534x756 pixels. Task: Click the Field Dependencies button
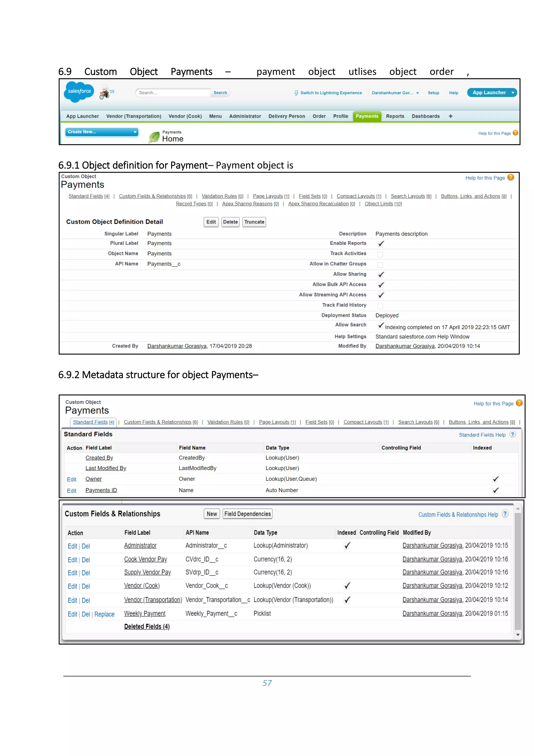247,514
